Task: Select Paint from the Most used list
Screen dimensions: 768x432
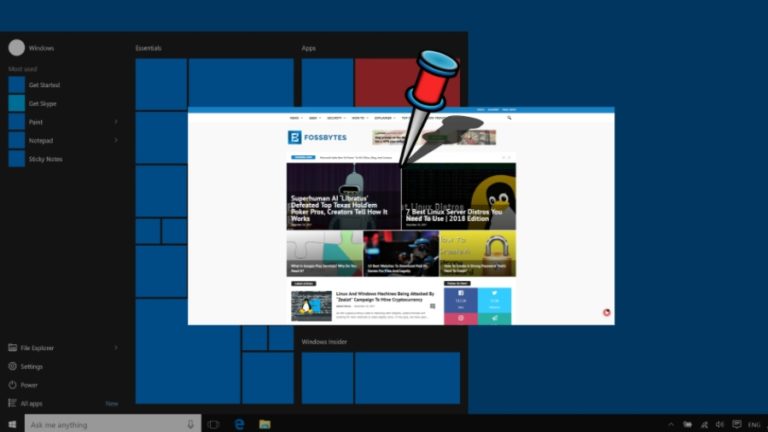Action: pyautogui.click(x=36, y=122)
